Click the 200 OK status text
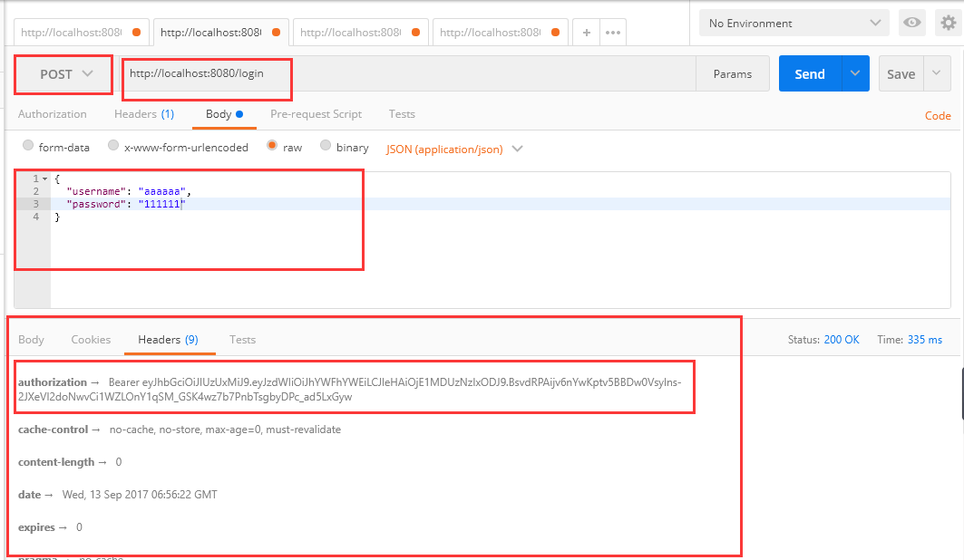This screenshot has height=560, width=964. point(842,340)
